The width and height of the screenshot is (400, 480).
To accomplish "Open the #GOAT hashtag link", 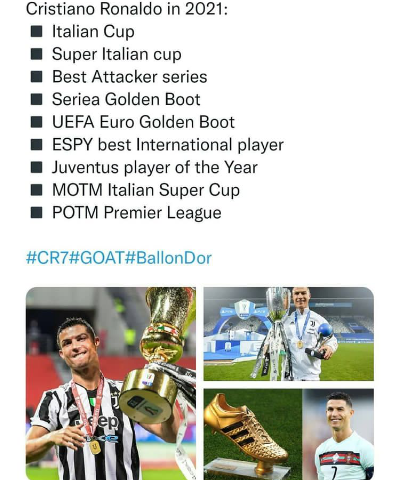I will (97, 258).
